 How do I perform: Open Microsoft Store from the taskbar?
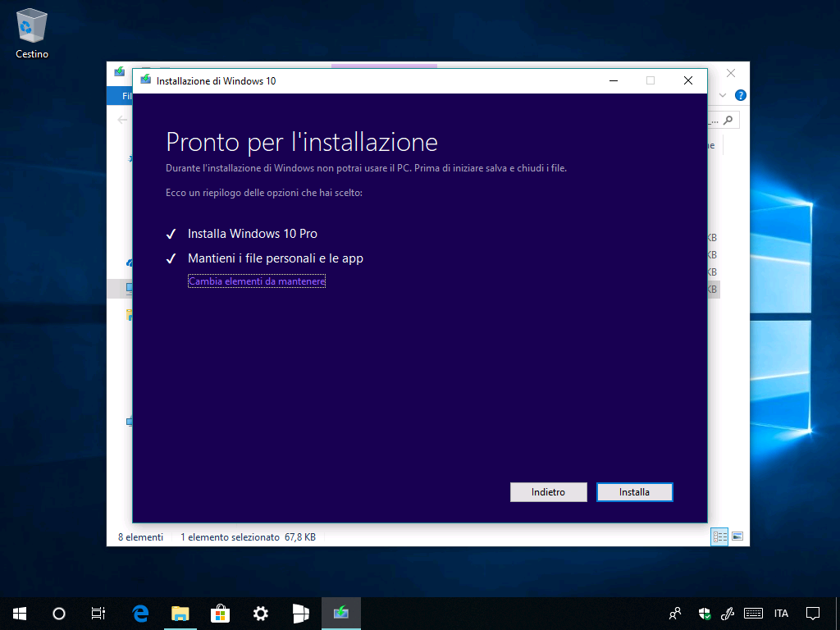click(220, 614)
